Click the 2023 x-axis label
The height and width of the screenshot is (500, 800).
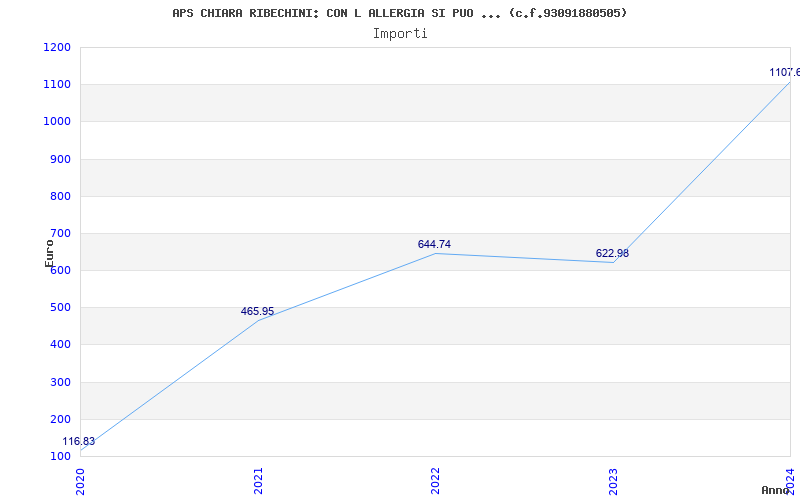(613, 481)
